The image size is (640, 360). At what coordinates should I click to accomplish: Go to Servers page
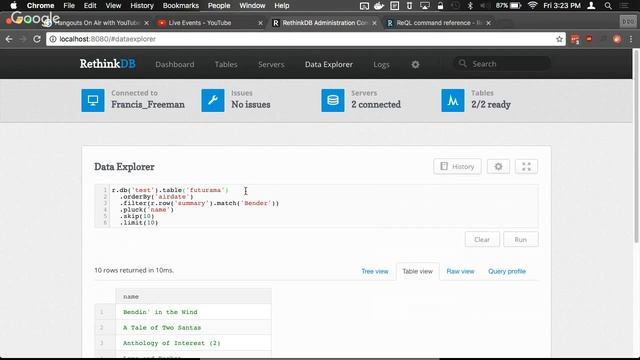tap(271, 64)
